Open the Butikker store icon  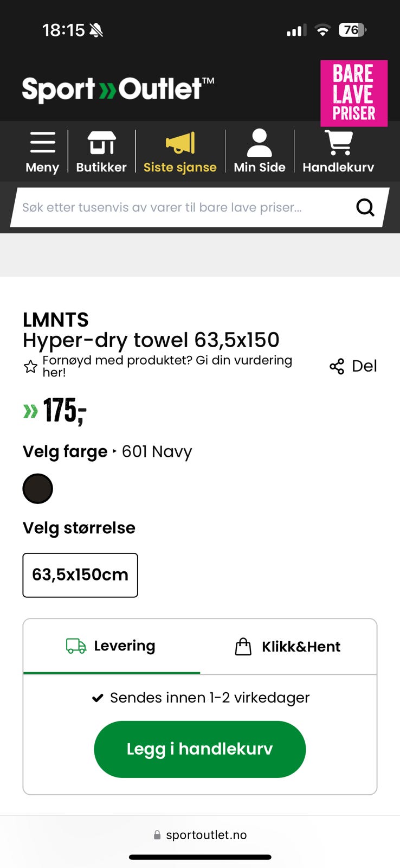[101, 143]
